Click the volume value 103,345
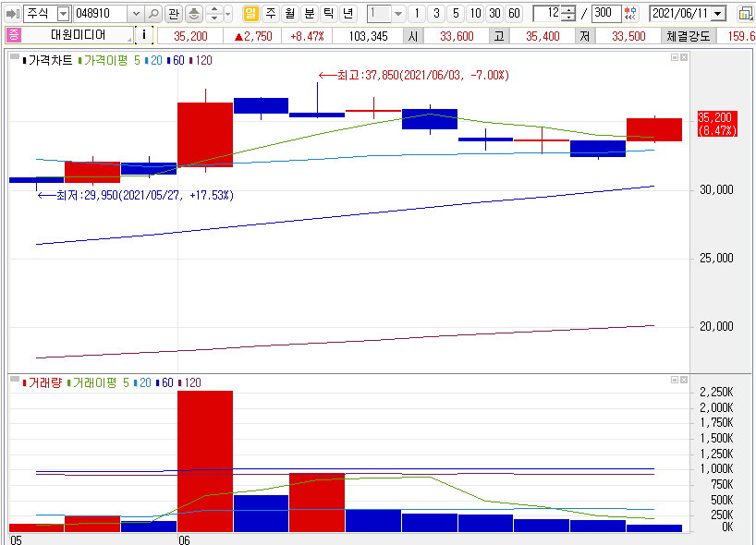 [x=368, y=36]
